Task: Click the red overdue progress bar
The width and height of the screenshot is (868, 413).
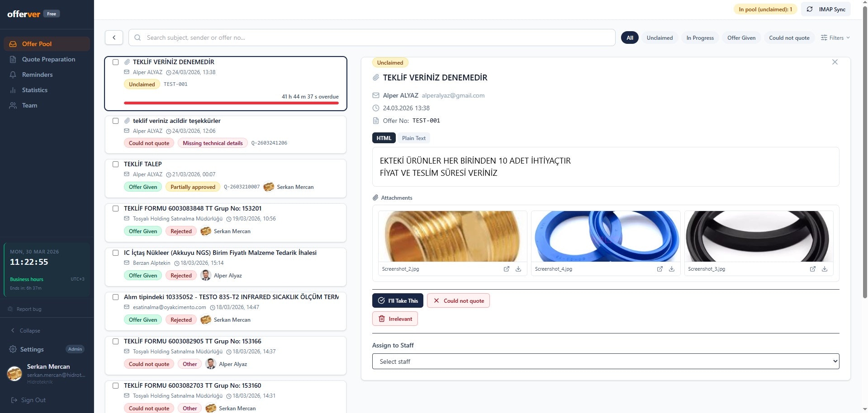Action: click(231, 103)
